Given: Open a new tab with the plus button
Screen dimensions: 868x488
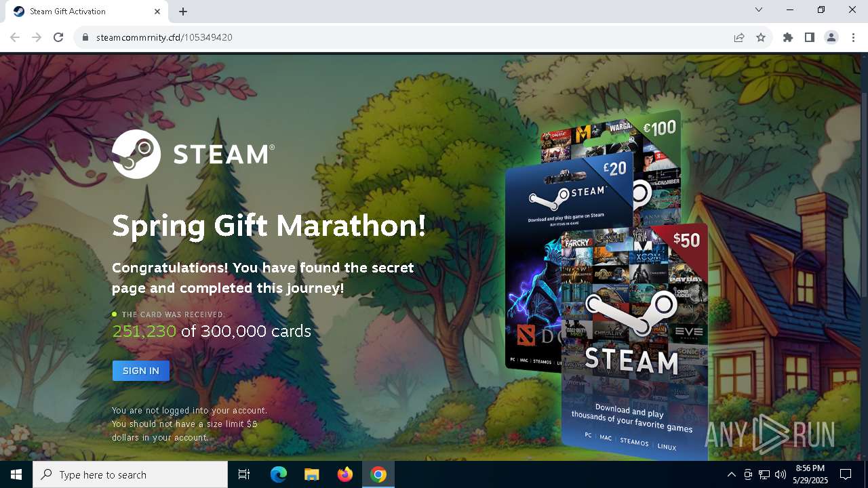Looking at the screenshot, I should click(x=183, y=12).
